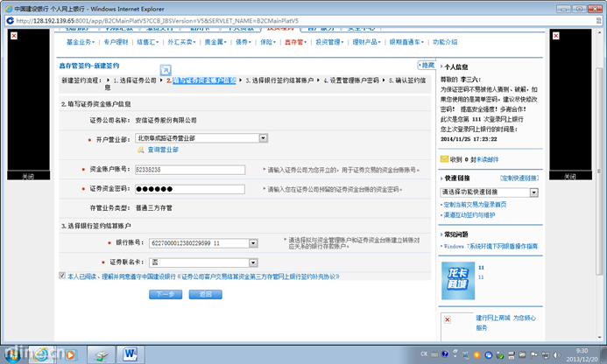Expand the 鑫存管 menu

click(x=295, y=42)
